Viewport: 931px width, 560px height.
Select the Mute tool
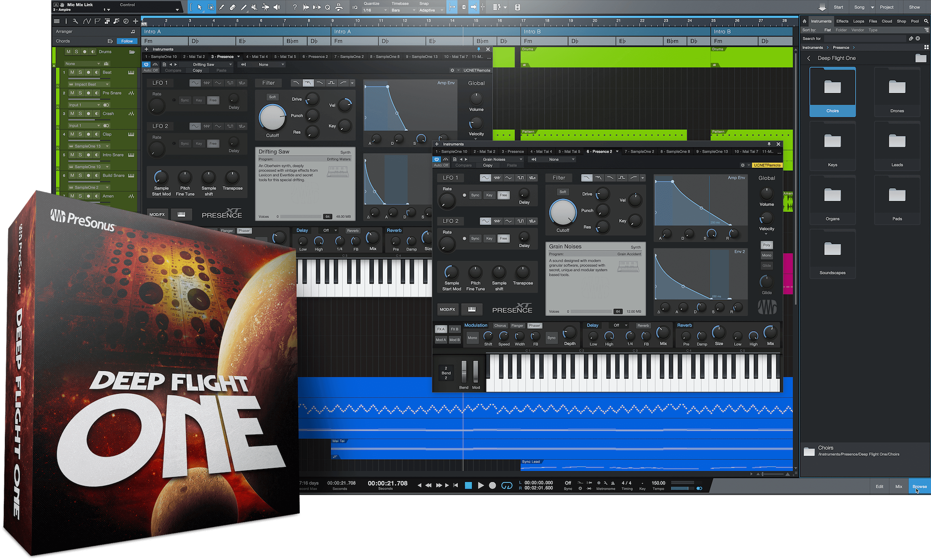(254, 7)
